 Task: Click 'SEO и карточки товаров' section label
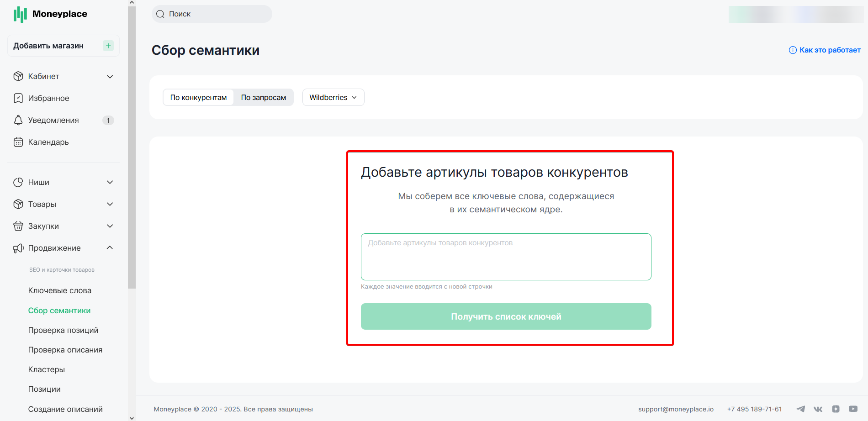62,270
